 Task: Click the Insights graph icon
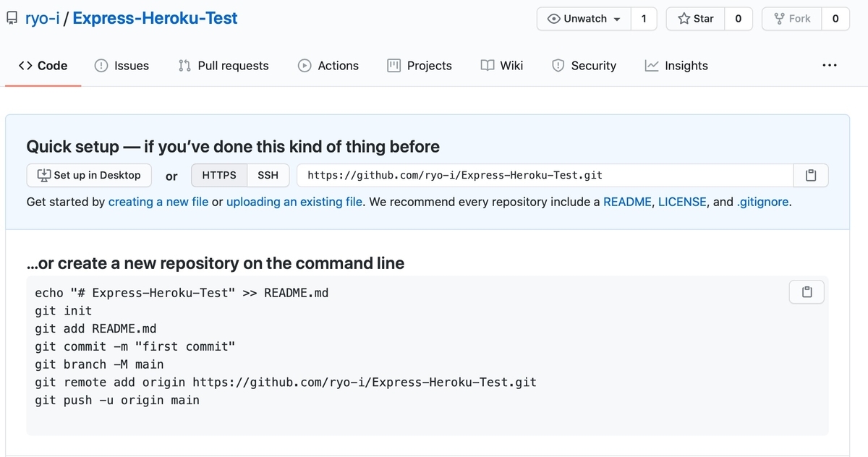coord(652,66)
